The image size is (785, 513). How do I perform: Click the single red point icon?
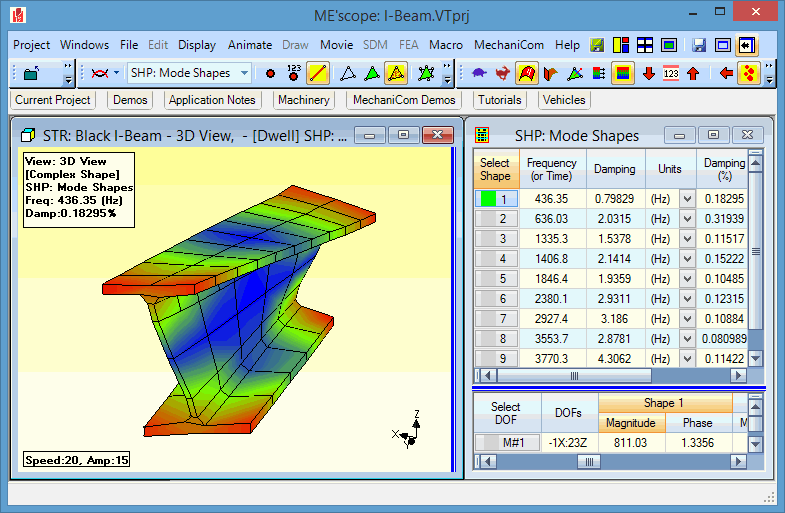click(x=270, y=74)
